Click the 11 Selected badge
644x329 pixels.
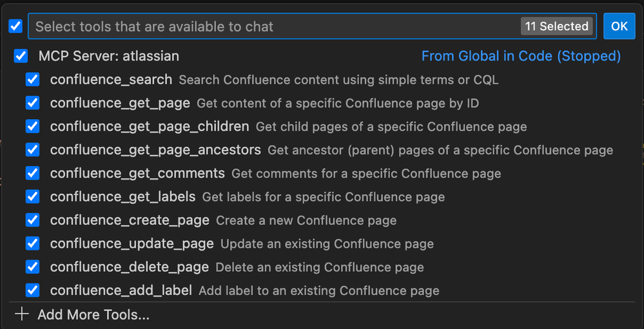557,26
